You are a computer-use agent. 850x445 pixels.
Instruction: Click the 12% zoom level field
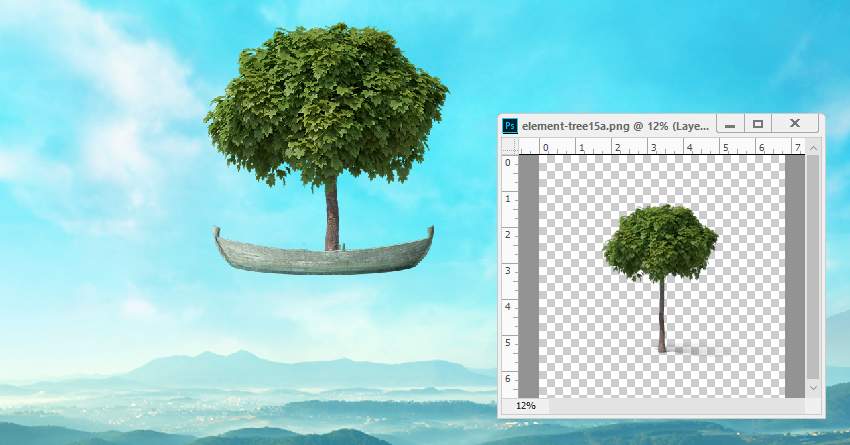pos(525,405)
